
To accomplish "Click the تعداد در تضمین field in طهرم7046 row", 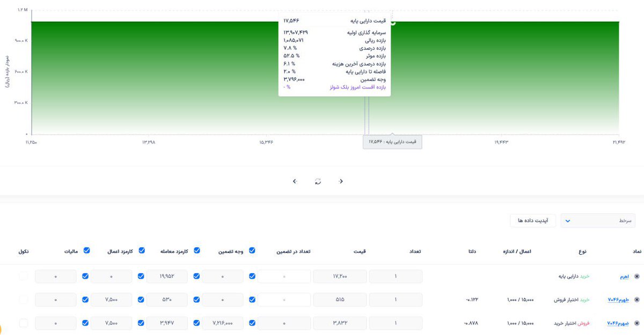I will tap(284, 300).
